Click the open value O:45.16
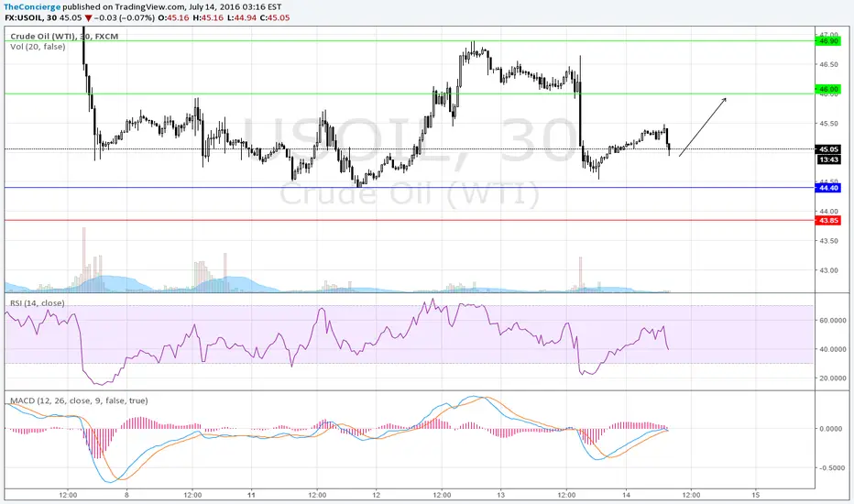Viewport: 854px width, 504px height. tap(173, 17)
